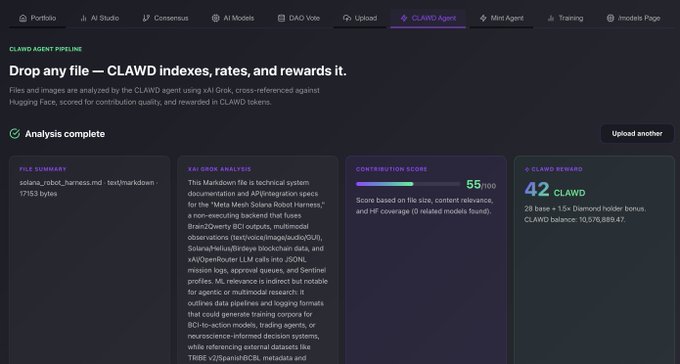The image size is (680, 364).
Task: Click the AI Studio bar chart icon
Action: (83, 18)
